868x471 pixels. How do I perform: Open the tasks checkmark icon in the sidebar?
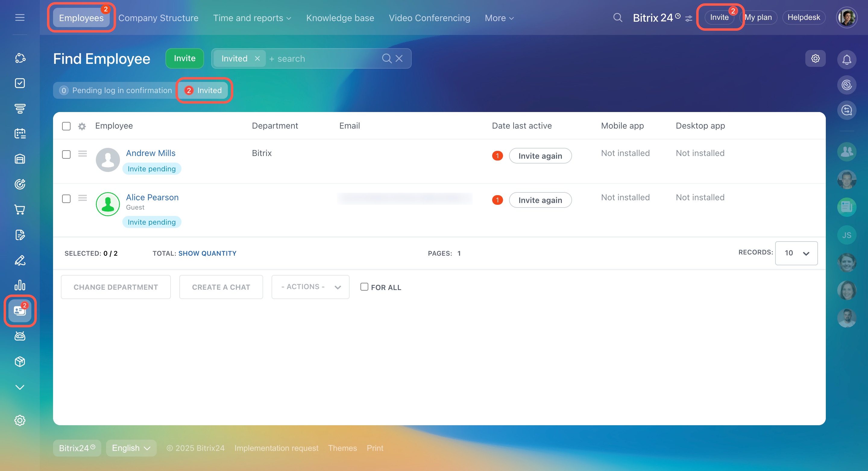[x=20, y=83]
